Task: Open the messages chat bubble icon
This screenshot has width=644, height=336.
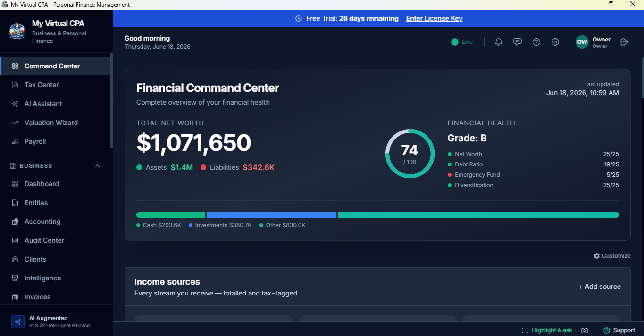Action: click(518, 42)
